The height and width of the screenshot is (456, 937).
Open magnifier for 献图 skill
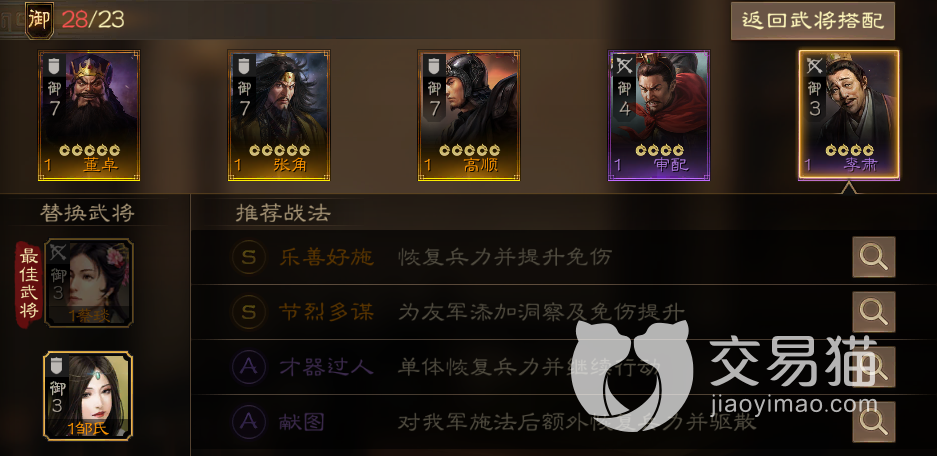click(x=873, y=422)
